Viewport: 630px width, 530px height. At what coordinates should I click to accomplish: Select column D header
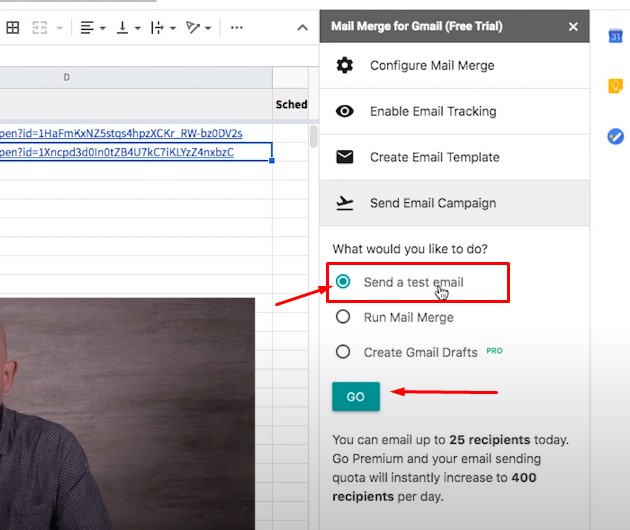(x=136, y=77)
